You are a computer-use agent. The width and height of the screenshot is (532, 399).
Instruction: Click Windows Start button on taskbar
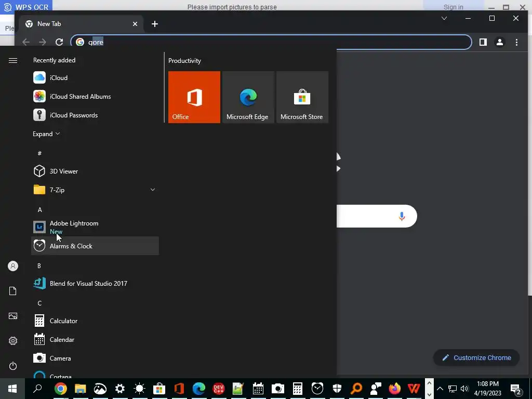(x=12, y=389)
